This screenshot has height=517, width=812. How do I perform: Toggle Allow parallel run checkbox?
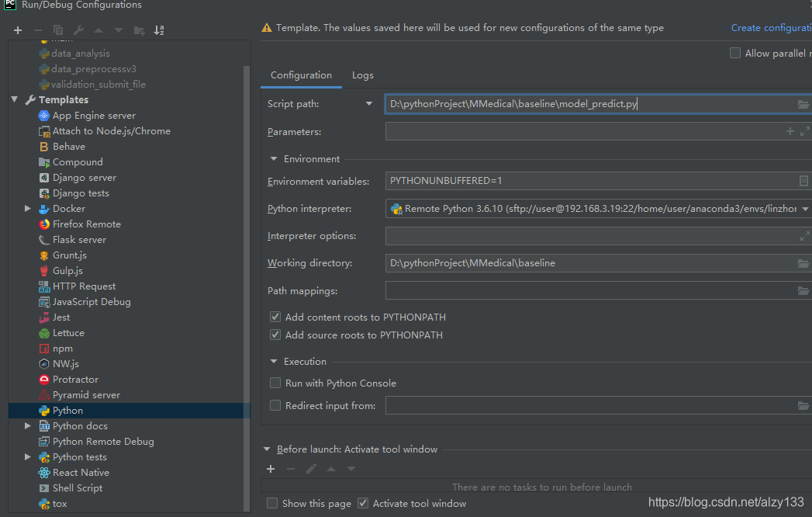(x=735, y=53)
